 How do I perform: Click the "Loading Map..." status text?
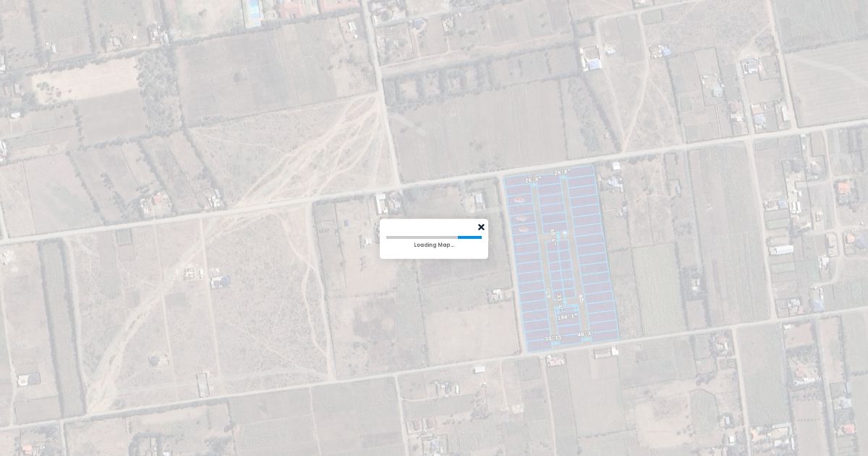pos(434,245)
